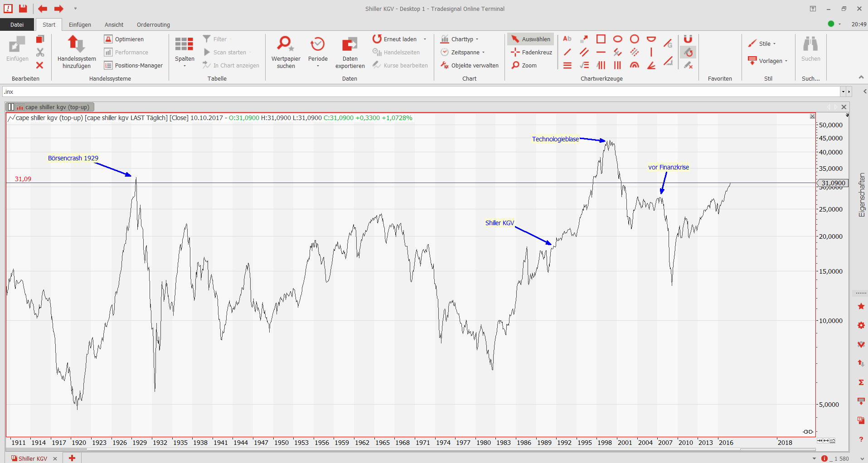Image resolution: width=868 pixels, height=463 pixels.
Task: Choose the trend line drawing tool
Action: click(567, 52)
